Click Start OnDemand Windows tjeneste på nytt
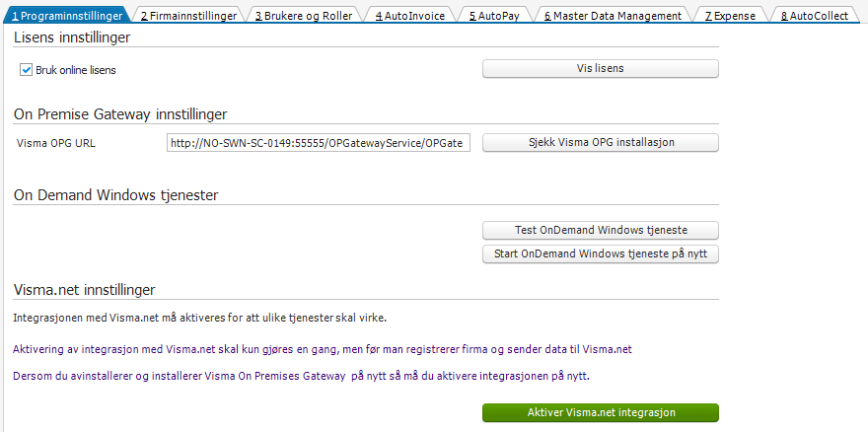Viewport: 868px width, 432px height. click(x=601, y=253)
